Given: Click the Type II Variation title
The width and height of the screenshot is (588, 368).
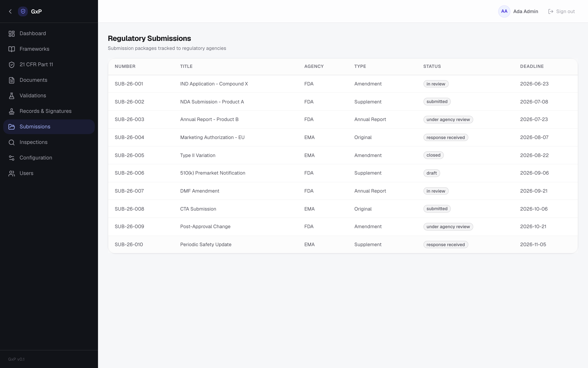Looking at the screenshot, I should (198, 155).
